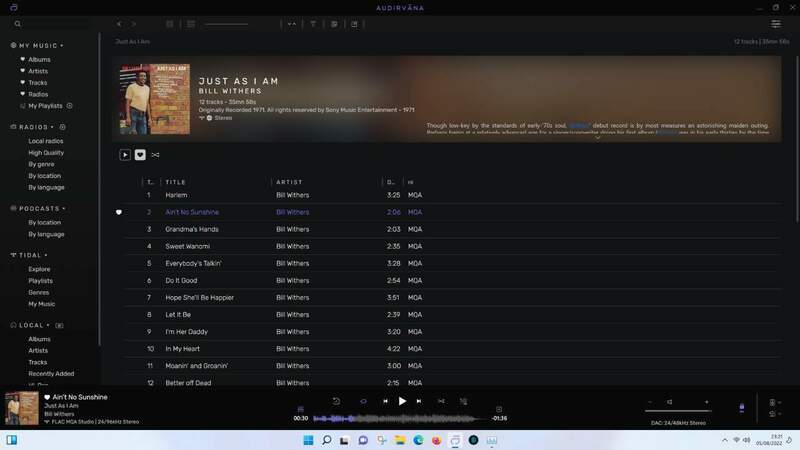Image resolution: width=800 pixels, height=450 pixels.
Task: Click the main play button in player bar
Action: point(402,401)
